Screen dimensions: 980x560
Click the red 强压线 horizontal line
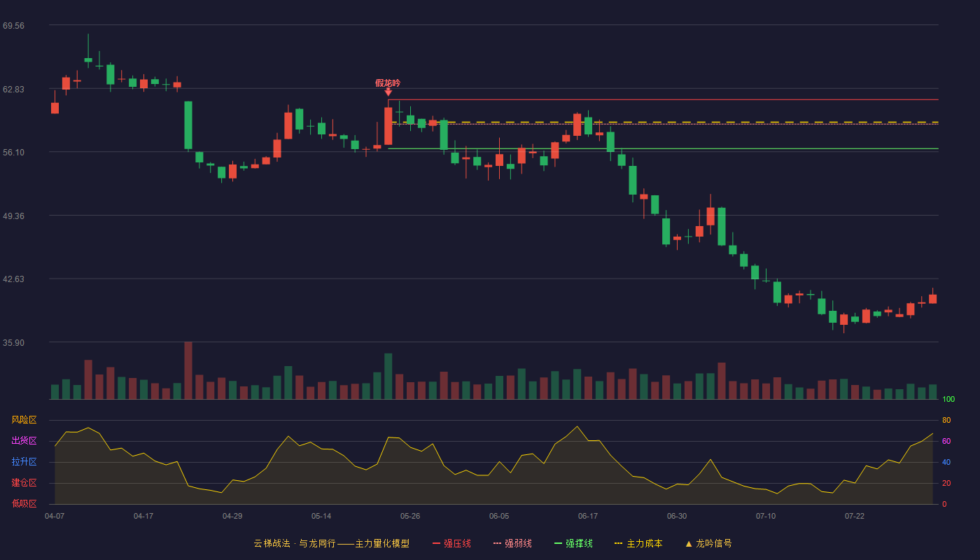pos(663,99)
